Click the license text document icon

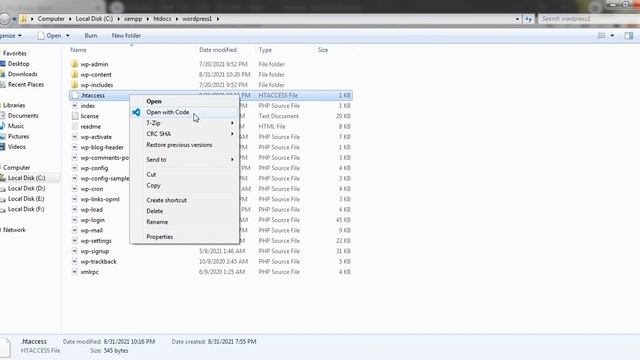75,116
